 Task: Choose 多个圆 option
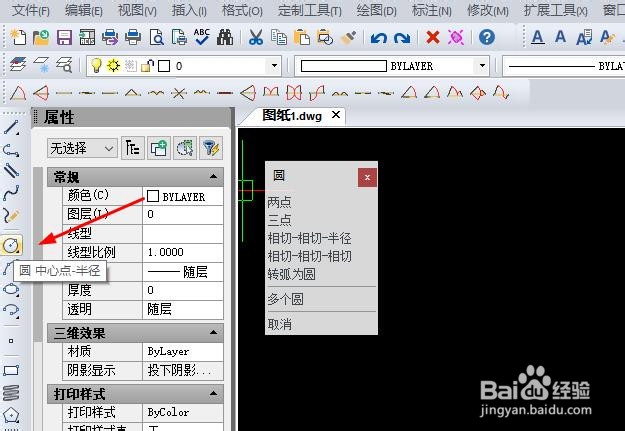coord(285,299)
